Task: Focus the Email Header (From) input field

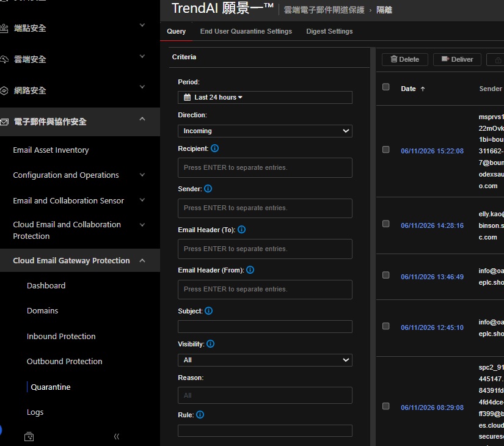Action: 265,290
